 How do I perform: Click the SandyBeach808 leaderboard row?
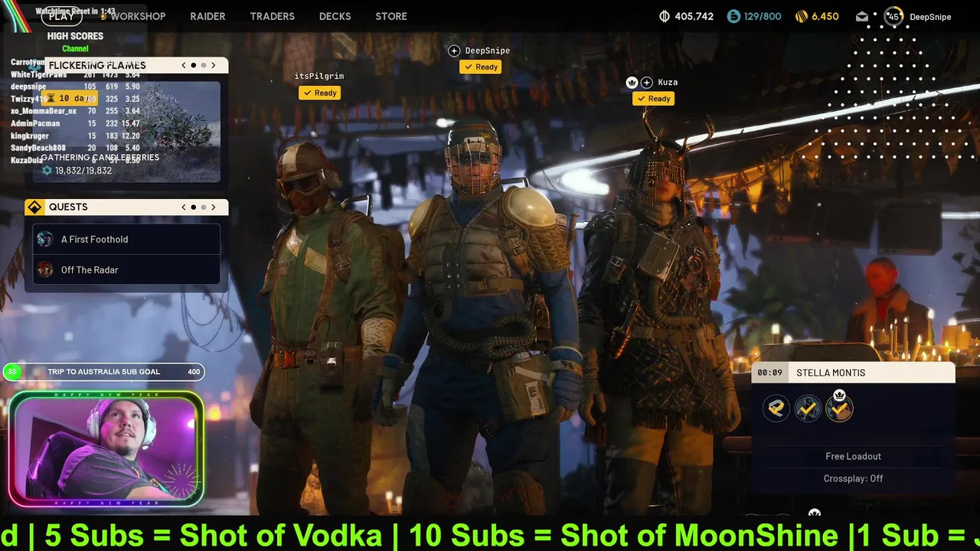(75, 148)
